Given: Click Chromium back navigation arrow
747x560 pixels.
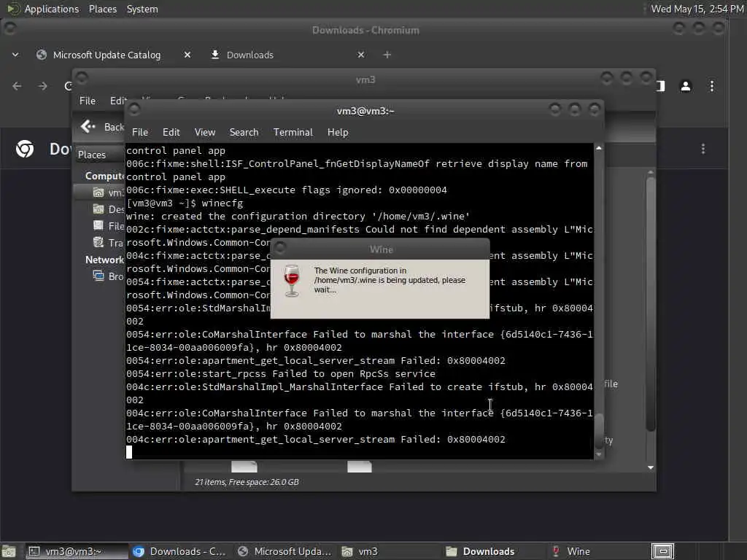Looking at the screenshot, I should tap(18, 86).
